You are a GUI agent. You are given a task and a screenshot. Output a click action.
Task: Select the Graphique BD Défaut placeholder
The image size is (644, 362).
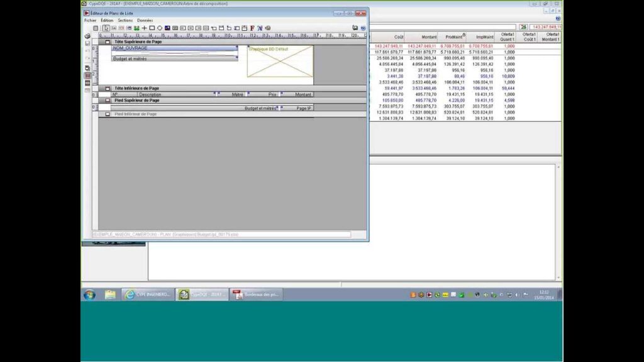coord(280,62)
